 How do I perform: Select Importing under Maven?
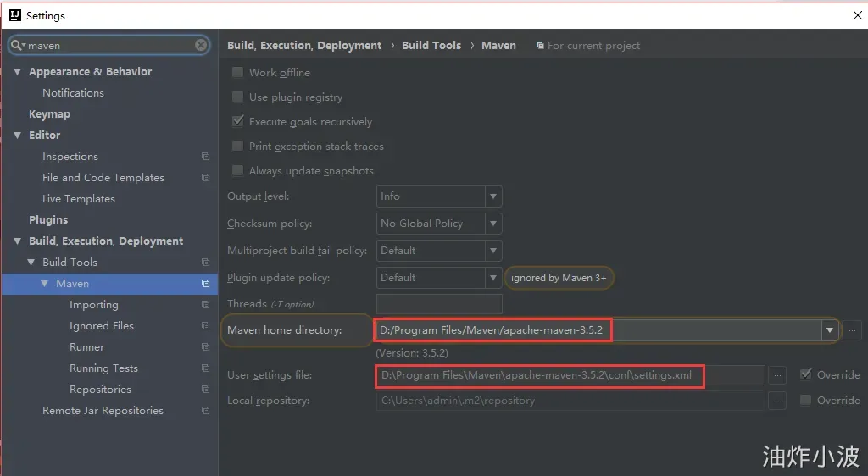[x=93, y=305]
